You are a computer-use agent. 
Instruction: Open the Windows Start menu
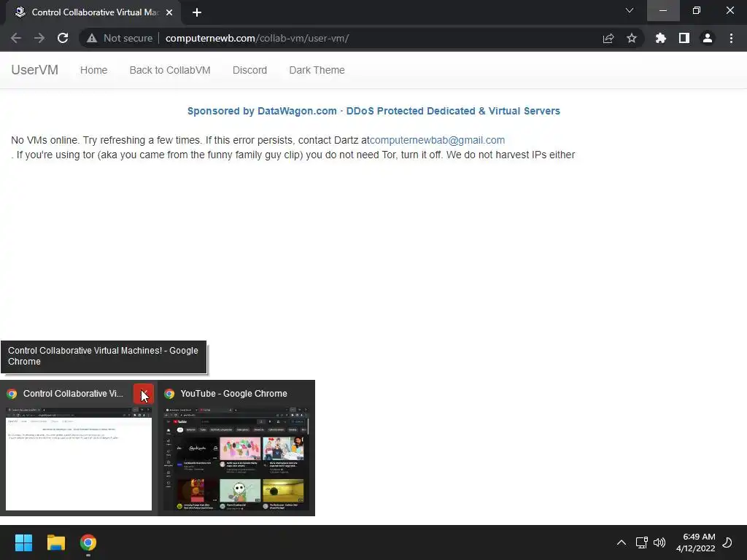click(x=23, y=542)
